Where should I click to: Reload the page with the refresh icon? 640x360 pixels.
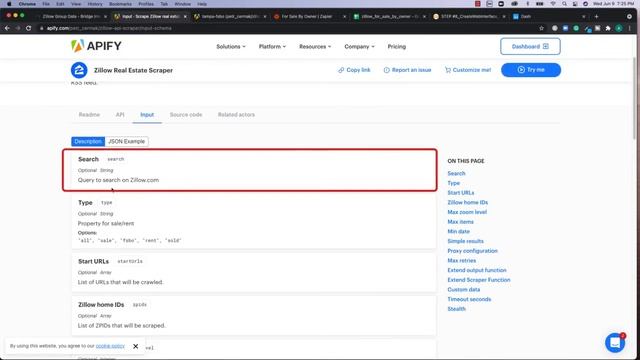(x=29, y=28)
